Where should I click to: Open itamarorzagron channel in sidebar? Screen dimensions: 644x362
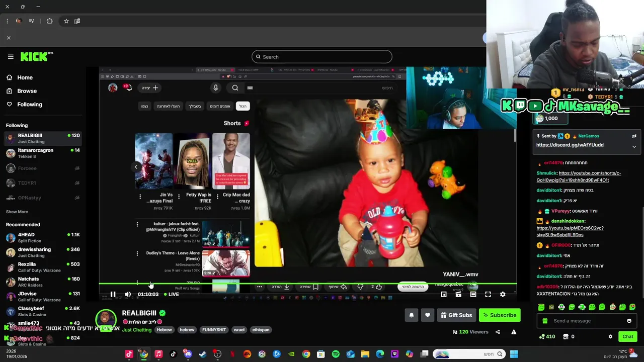click(43, 153)
